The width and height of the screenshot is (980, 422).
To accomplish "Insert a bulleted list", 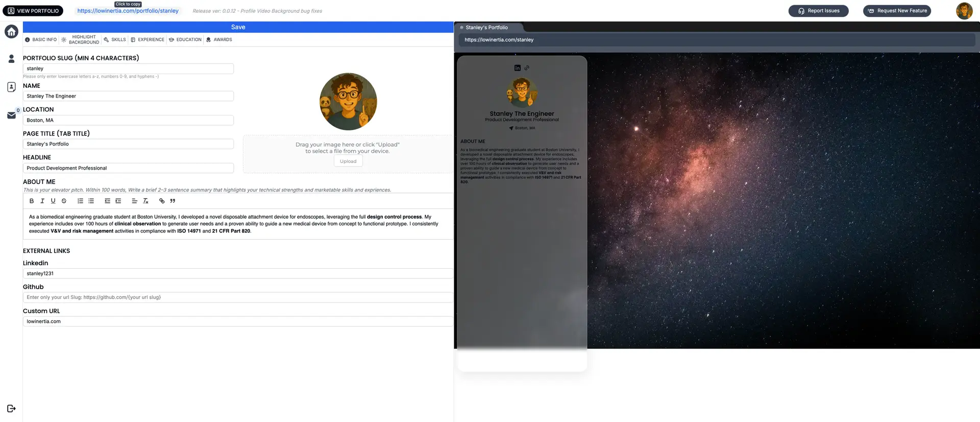I will pyautogui.click(x=91, y=201).
